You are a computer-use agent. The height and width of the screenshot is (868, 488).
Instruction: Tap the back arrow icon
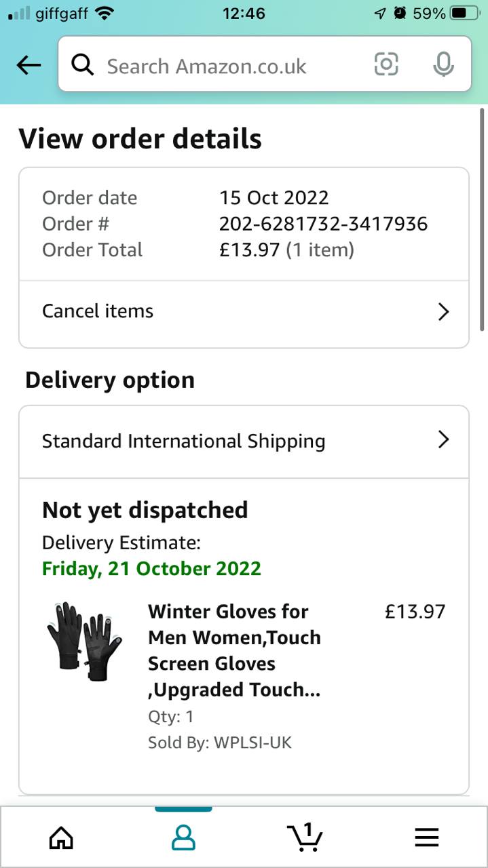29,65
